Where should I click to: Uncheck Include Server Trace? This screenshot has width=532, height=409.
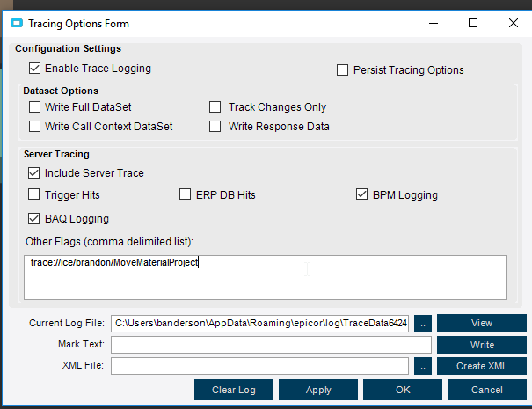(35, 173)
